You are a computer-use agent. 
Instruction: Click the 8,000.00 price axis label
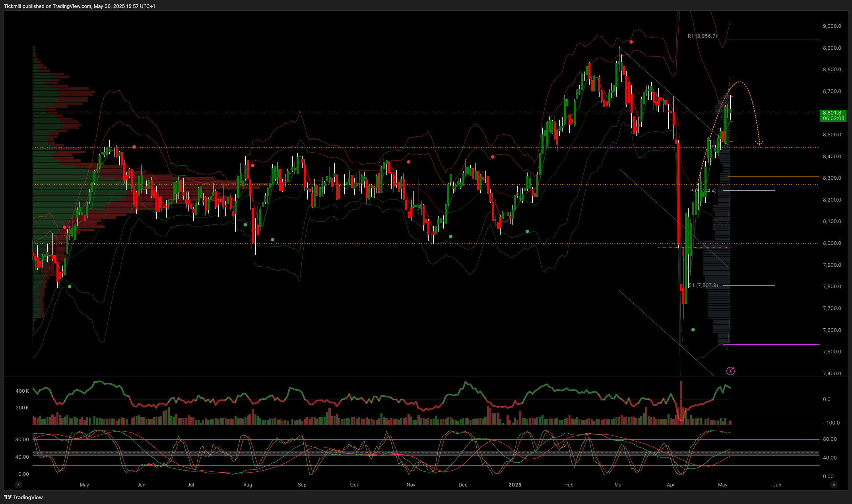[832, 243]
